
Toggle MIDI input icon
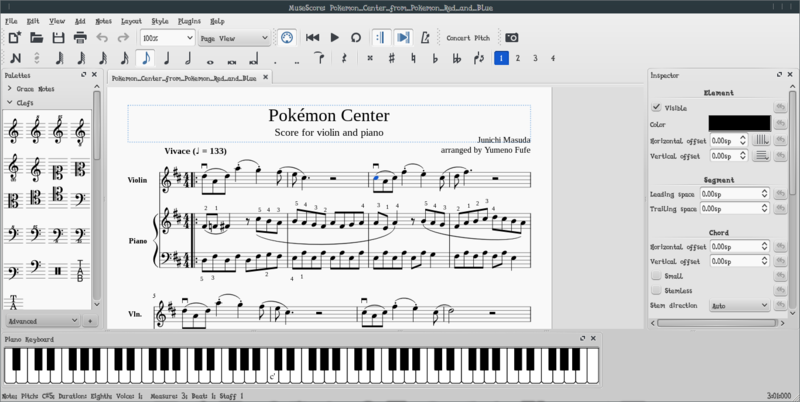click(x=287, y=37)
